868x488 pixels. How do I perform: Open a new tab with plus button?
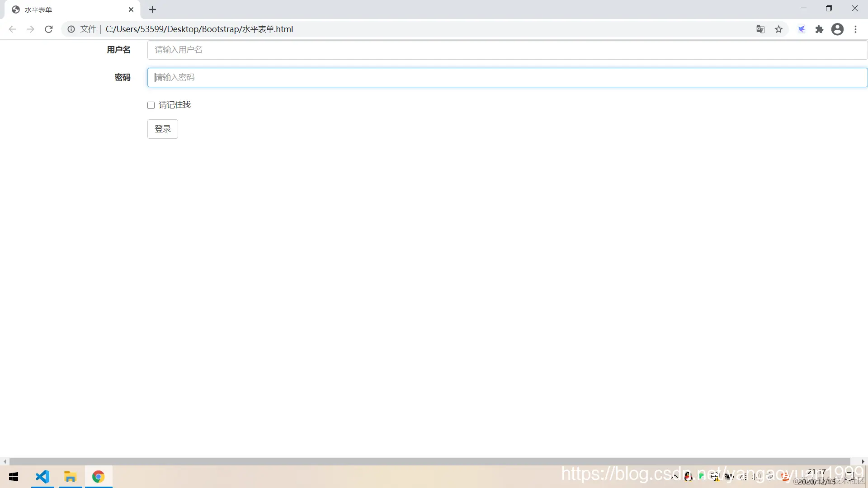(152, 9)
